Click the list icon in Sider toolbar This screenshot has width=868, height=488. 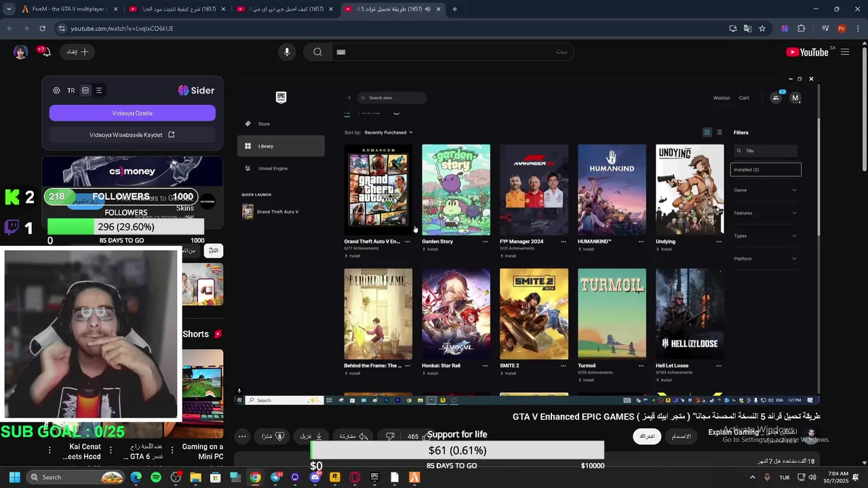point(99,90)
